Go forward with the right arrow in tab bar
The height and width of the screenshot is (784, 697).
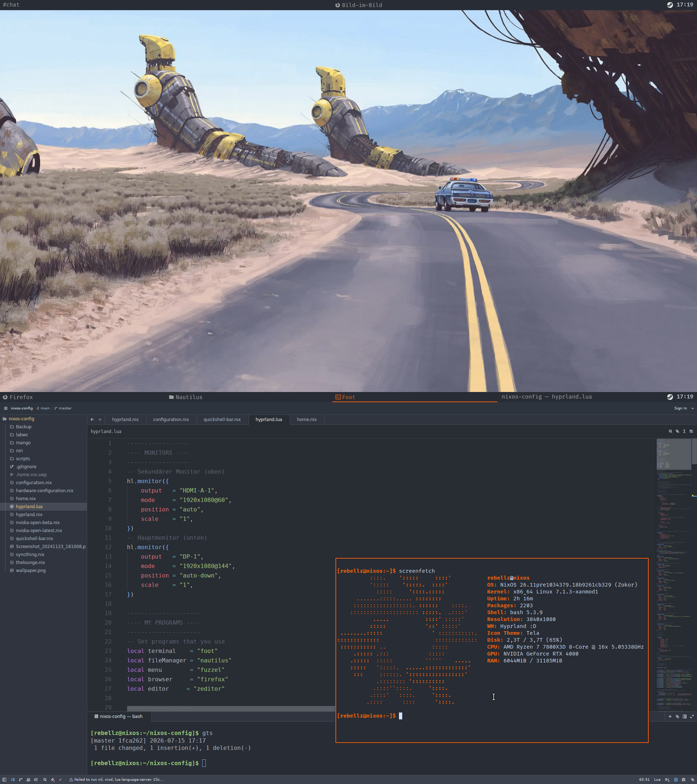(x=100, y=419)
